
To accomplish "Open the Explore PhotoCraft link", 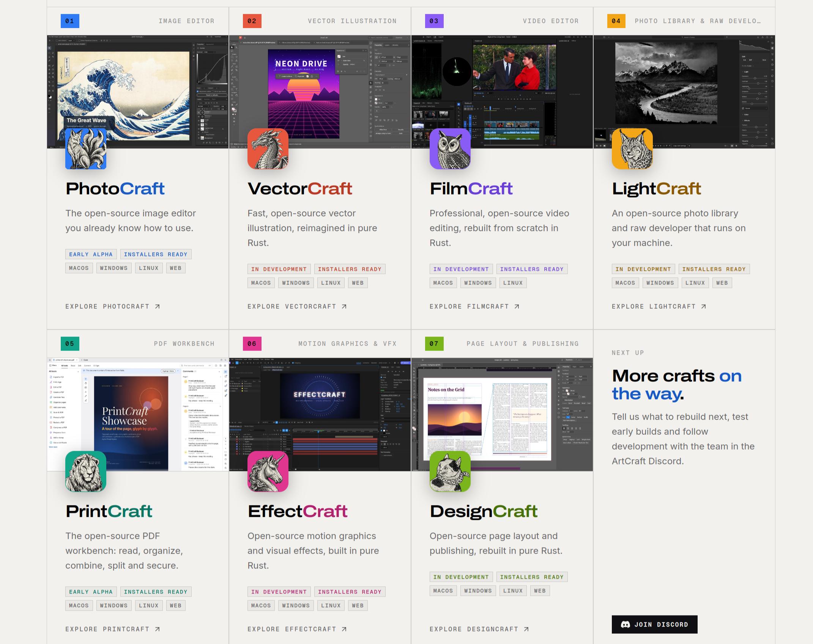I will coord(113,306).
